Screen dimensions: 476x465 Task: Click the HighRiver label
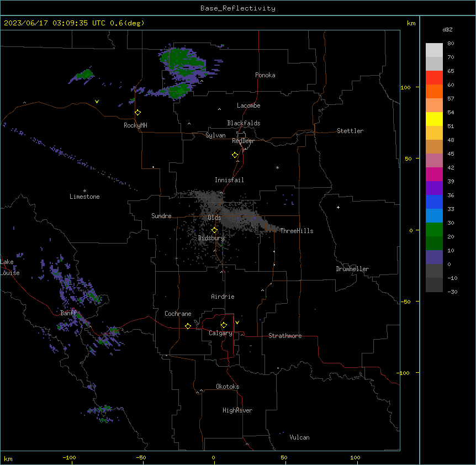click(237, 410)
